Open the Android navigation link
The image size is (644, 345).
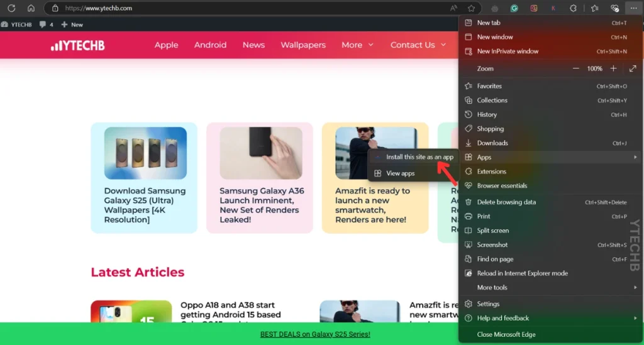click(210, 45)
